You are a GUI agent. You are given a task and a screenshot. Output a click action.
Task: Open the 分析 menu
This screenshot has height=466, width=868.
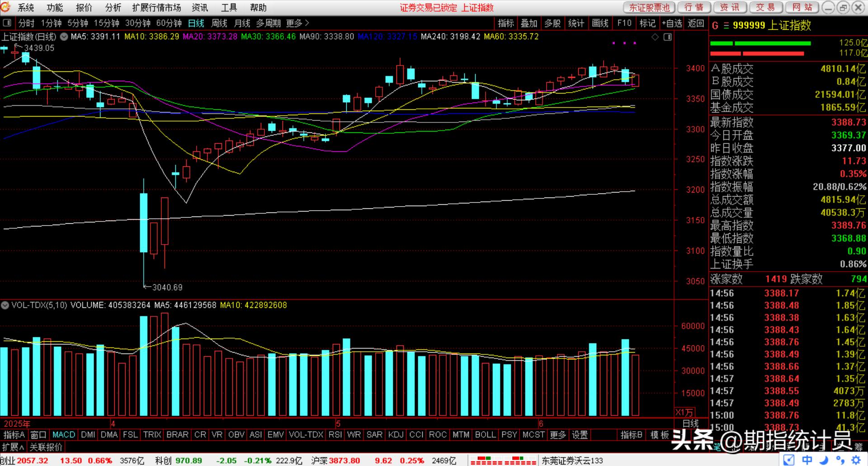[x=113, y=8]
